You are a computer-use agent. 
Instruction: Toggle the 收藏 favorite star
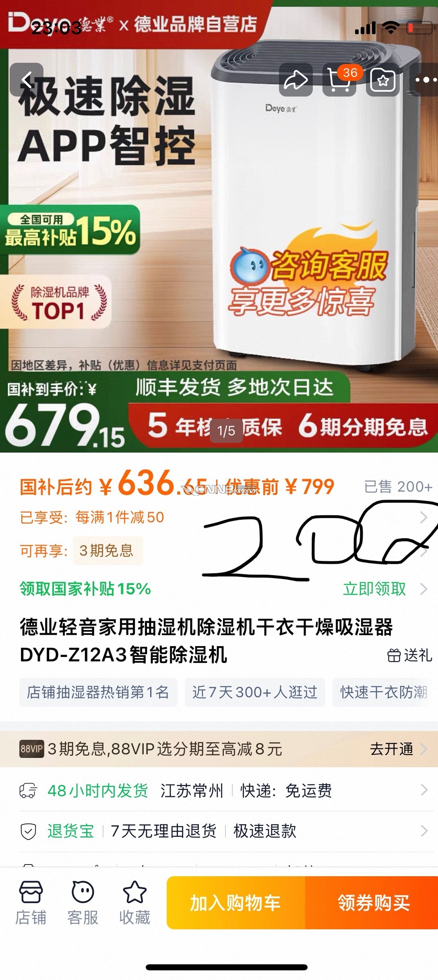click(134, 902)
